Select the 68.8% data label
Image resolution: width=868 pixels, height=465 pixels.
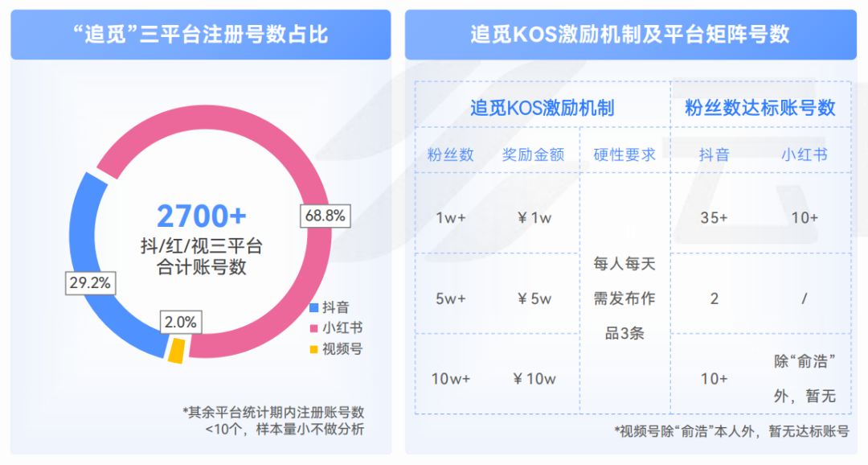point(325,216)
